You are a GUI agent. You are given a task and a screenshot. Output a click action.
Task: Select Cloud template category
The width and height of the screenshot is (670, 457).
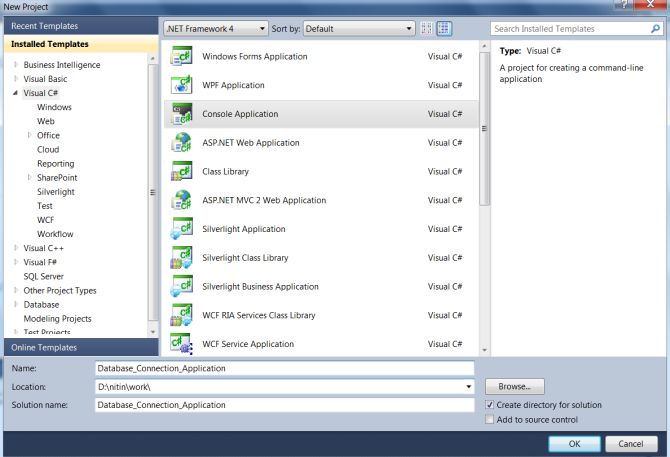pyautogui.click(x=48, y=149)
